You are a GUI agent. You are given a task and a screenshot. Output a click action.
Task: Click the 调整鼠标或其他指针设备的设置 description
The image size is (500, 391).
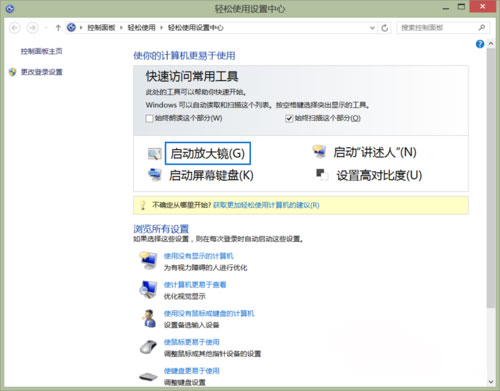tap(213, 354)
